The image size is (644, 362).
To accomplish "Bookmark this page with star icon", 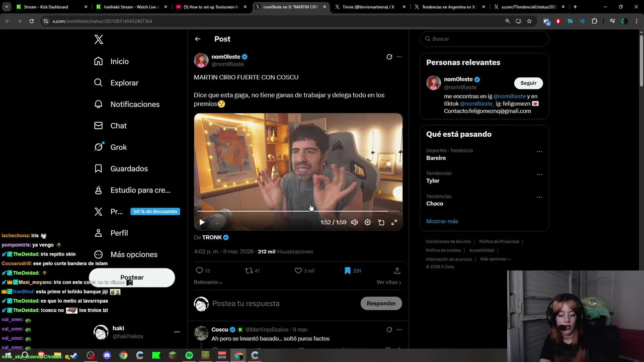I will point(529,21).
